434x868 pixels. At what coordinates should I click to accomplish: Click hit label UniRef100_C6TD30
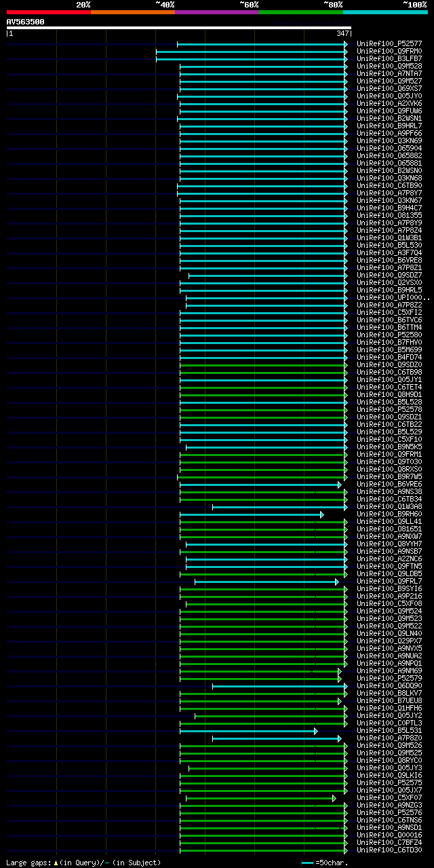[390, 850]
